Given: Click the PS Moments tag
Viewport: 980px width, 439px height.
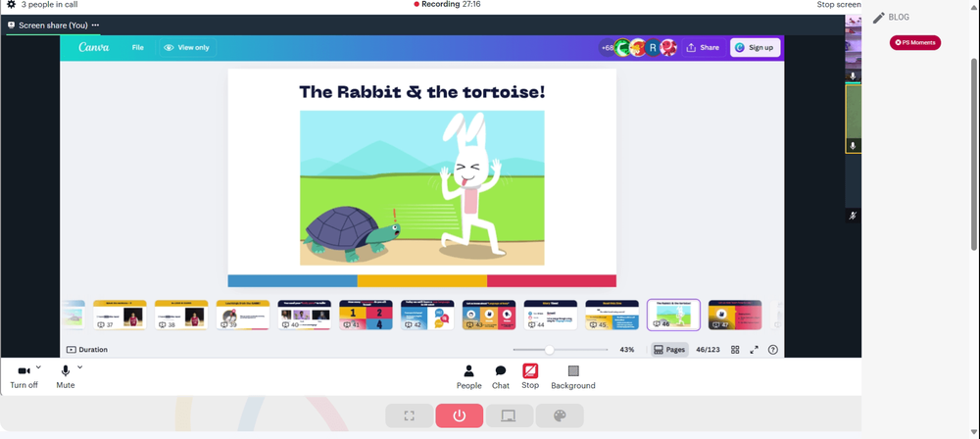Looking at the screenshot, I should tap(915, 42).
